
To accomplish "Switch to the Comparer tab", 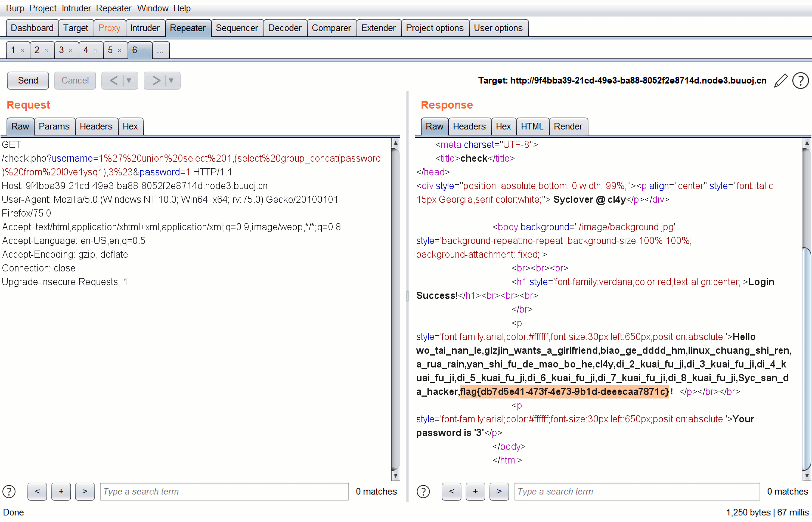I will click(x=331, y=28).
